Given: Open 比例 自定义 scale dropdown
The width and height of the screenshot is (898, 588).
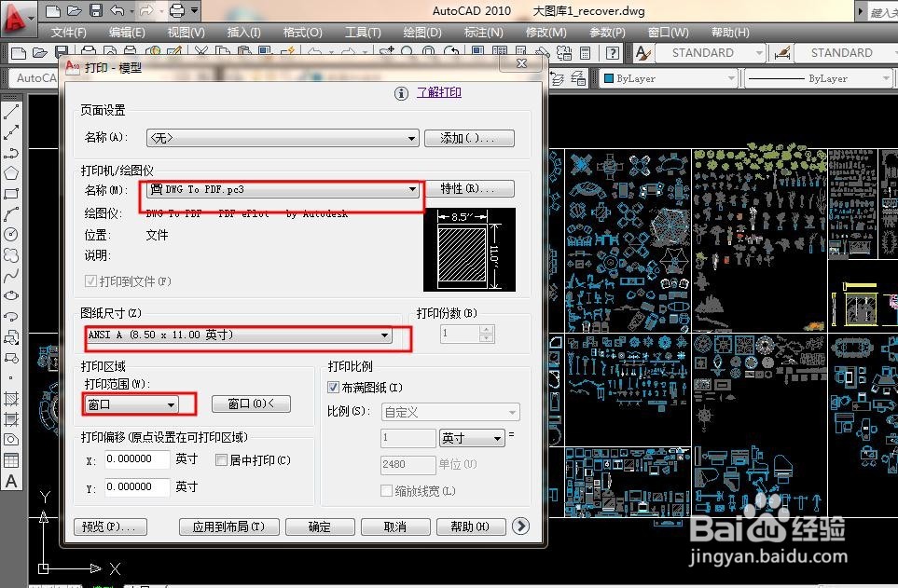Looking at the screenshot, I should click(x=450, y=412).
